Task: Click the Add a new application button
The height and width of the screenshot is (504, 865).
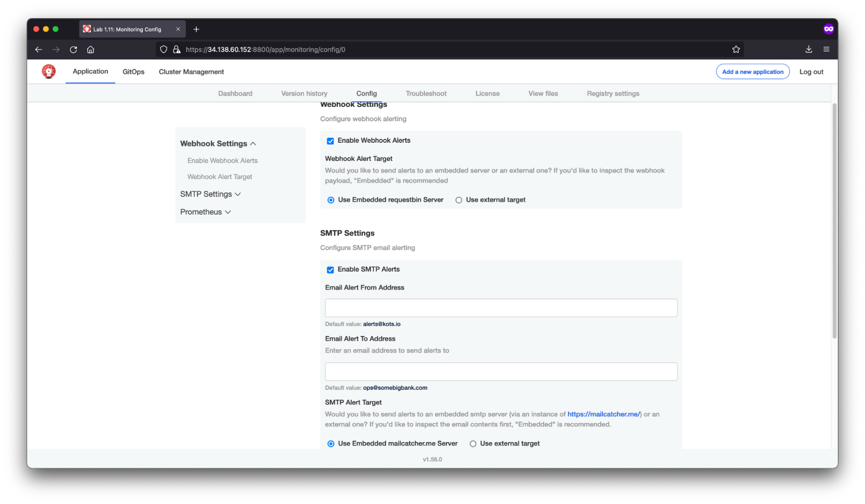Action: click(x=752, y=71)
